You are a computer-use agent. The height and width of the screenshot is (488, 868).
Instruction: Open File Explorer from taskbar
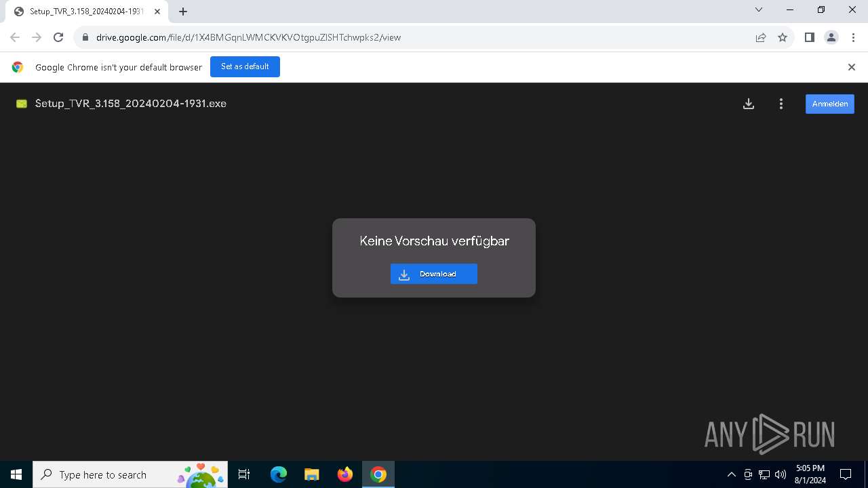(312, 474)
